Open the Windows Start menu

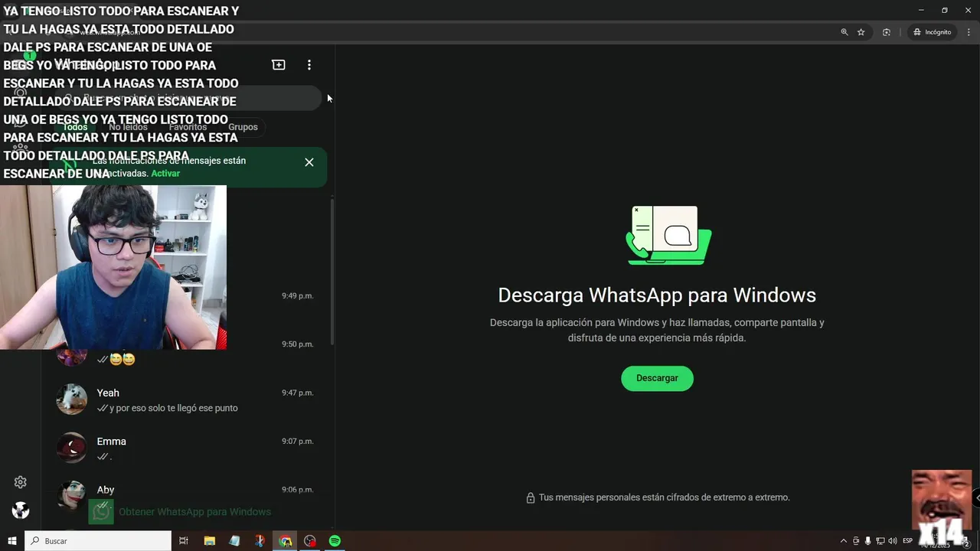[12, 541]
